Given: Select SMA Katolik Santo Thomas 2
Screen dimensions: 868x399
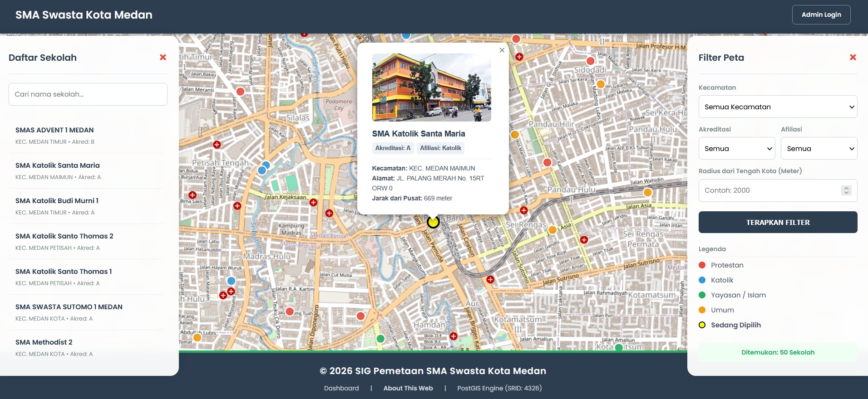Looking at the screenshot, I should [86, 242].
